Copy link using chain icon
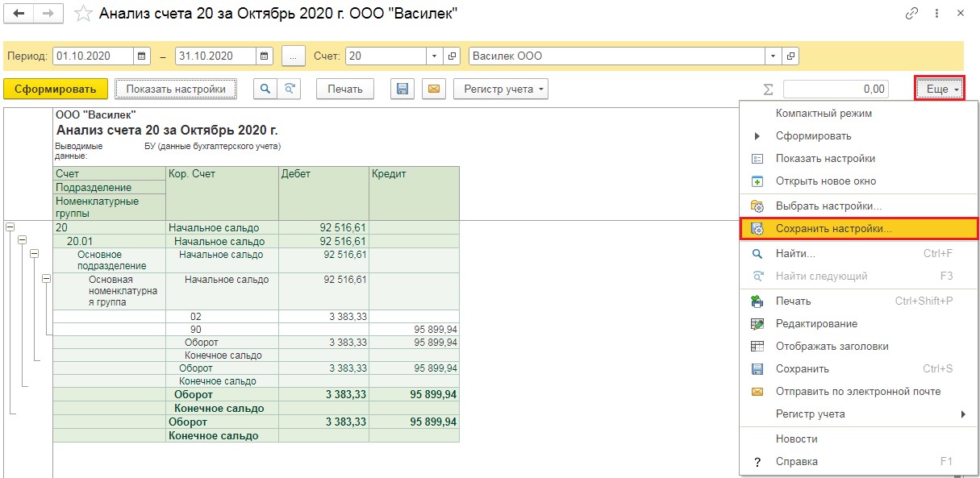Viewport: 980px width, 478px height. tap(912, 14)
